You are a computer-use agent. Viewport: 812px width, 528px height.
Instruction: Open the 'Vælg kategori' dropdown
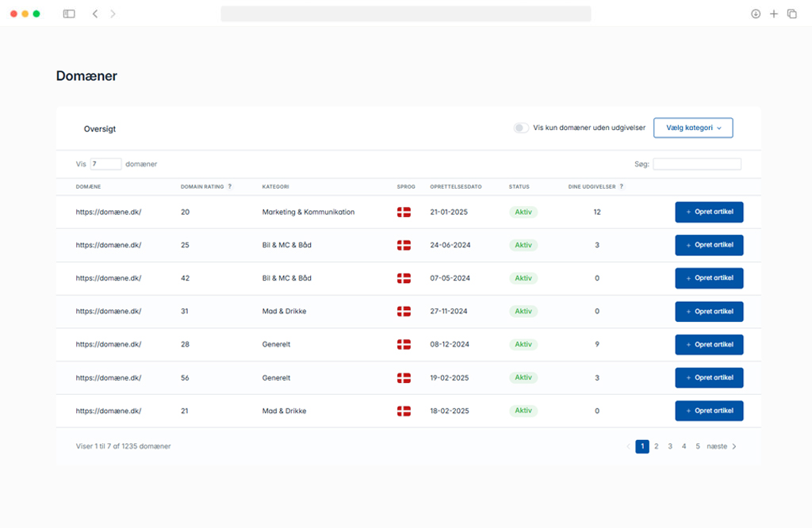692,128
